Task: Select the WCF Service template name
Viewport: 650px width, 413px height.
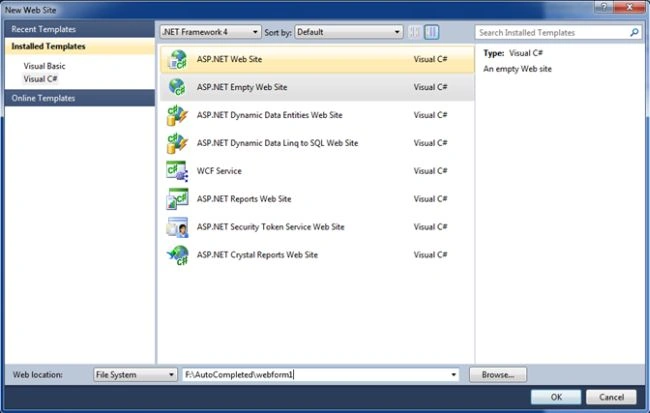Action: click(x=219, y=171)
